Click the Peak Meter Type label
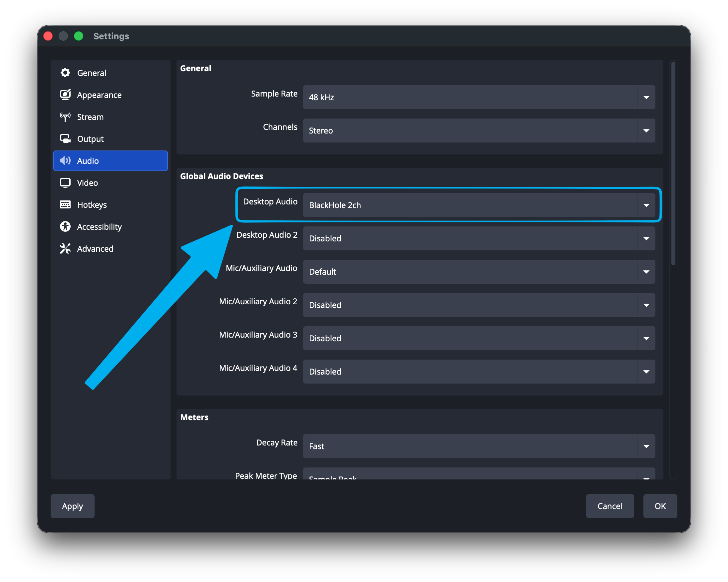 click(x=266, y=475)
